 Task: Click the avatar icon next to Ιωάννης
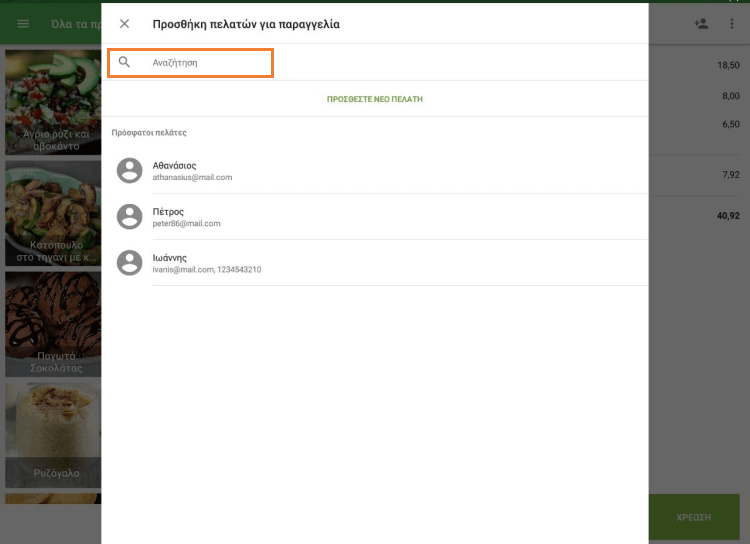click(130, 262)
